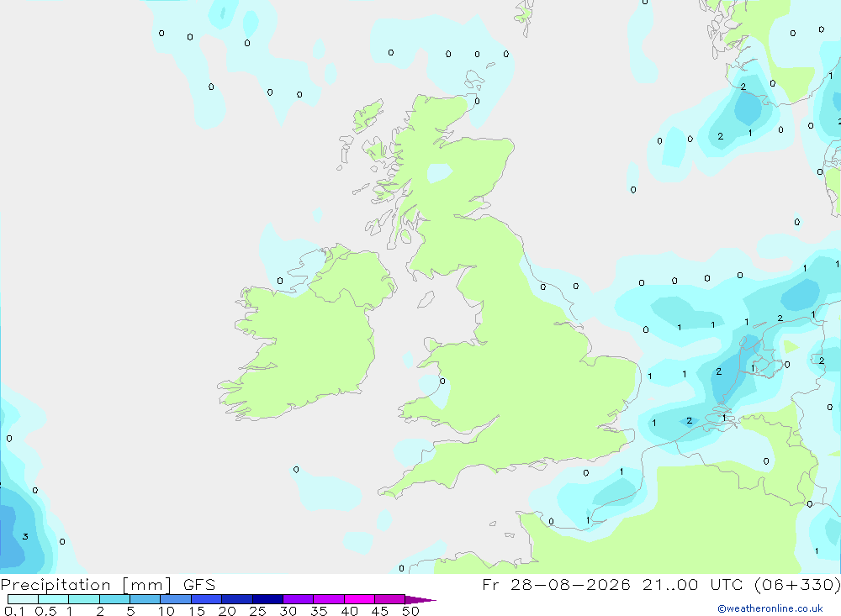The width and height of the screenshot is (841, 616).
Task: Click the above-50 arrow tip of legend
Action: pyautogui.click(x=421, y=600)
